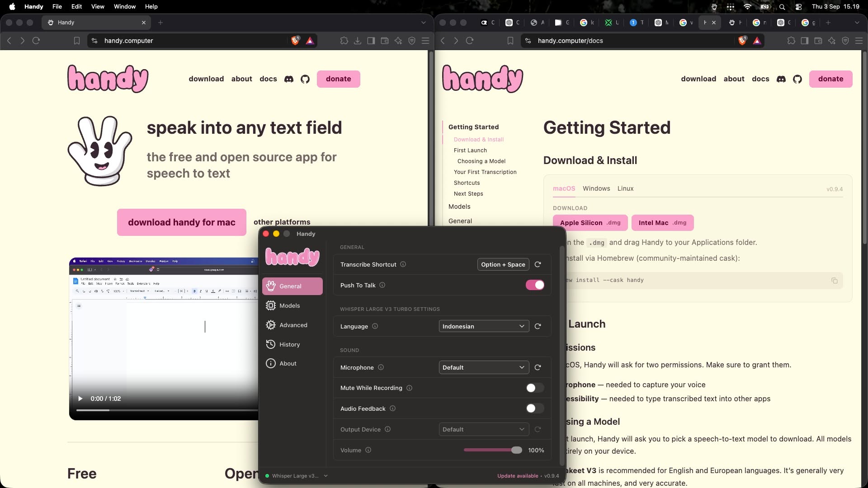This screenshot has width=868, height=488.
Task: Play the demo video on handy.computer
Action: 80,399
